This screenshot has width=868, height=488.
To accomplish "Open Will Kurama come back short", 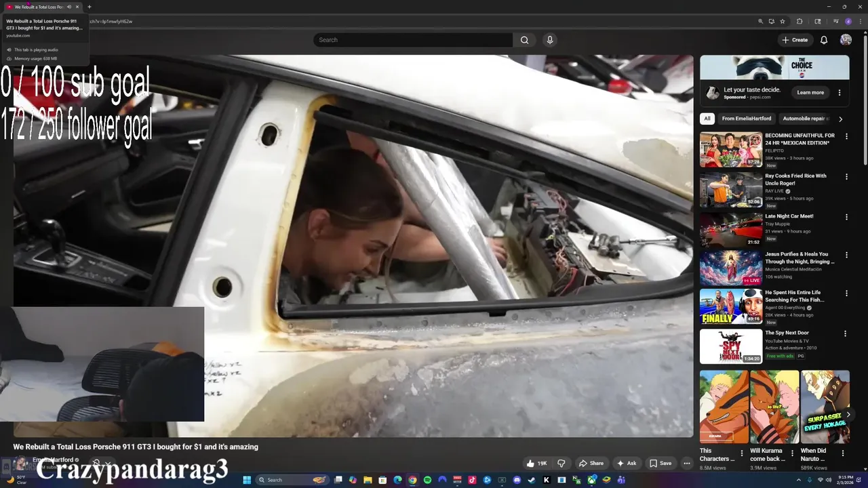I will [774, 407].
